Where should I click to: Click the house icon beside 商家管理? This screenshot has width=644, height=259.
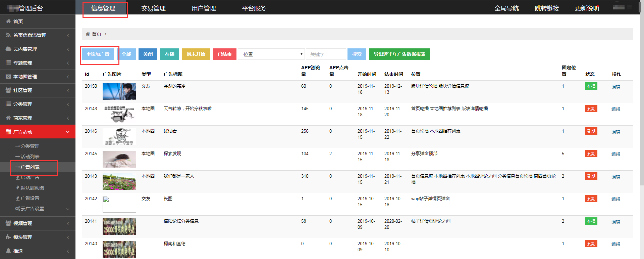coord(8,118)
